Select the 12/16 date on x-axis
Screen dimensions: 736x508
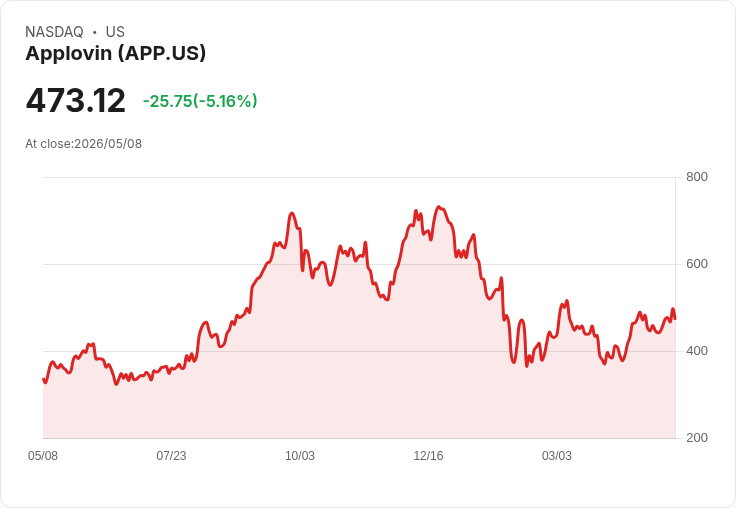pyautogui.click(x=428, y=456)
